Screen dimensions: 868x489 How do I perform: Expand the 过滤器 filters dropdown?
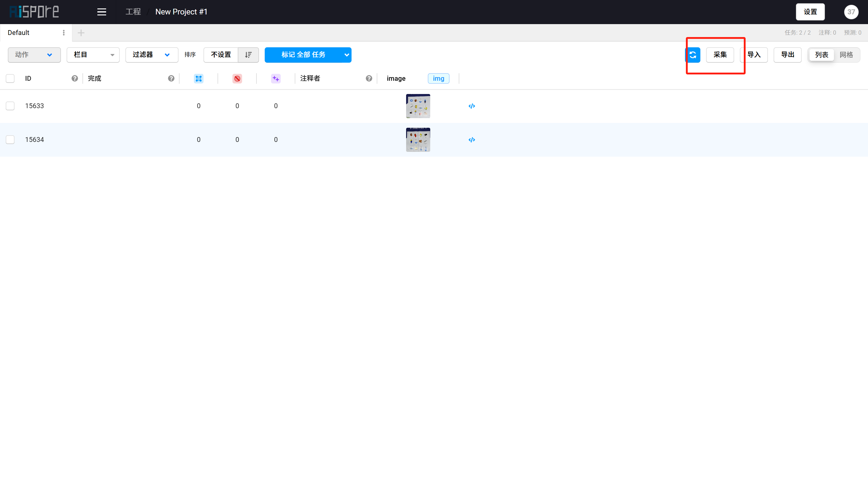pyautogui.click(x=151, y=55)
